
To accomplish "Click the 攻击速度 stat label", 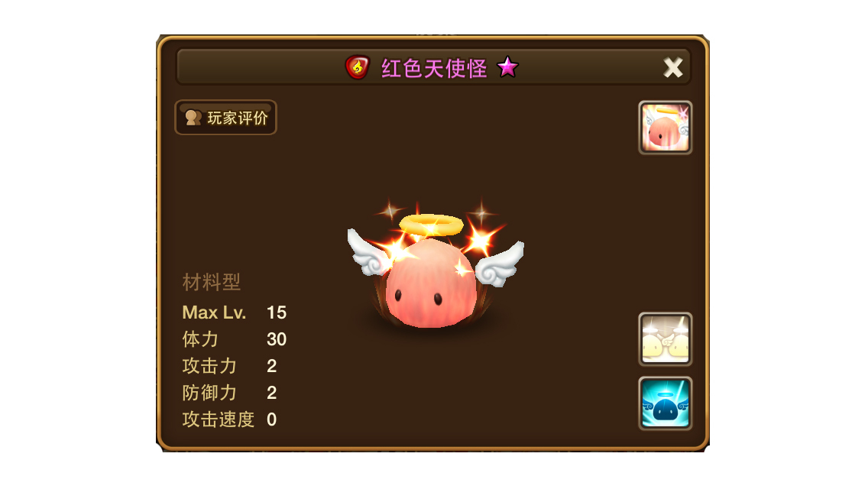I will [218, 419].
